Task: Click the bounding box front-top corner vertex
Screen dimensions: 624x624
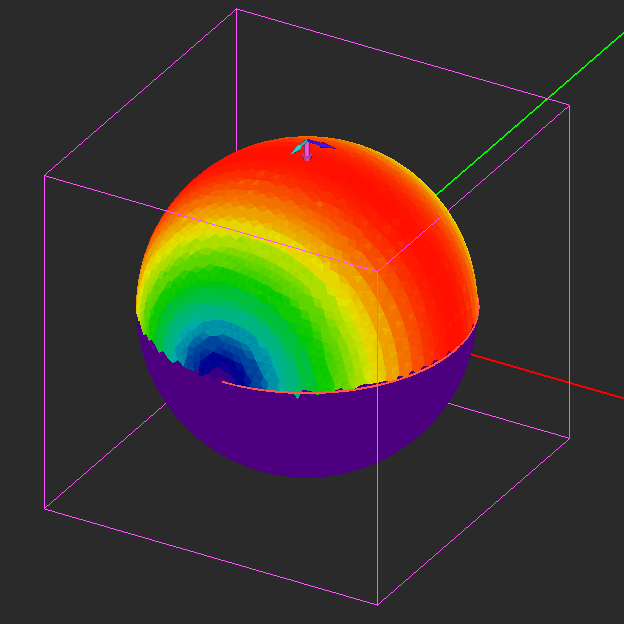Action: (x=377, y=271)
